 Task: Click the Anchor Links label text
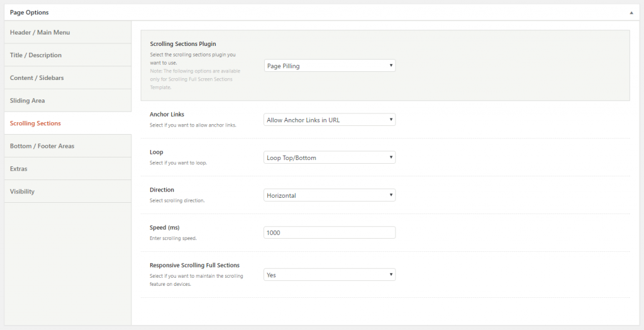(167, 115)
